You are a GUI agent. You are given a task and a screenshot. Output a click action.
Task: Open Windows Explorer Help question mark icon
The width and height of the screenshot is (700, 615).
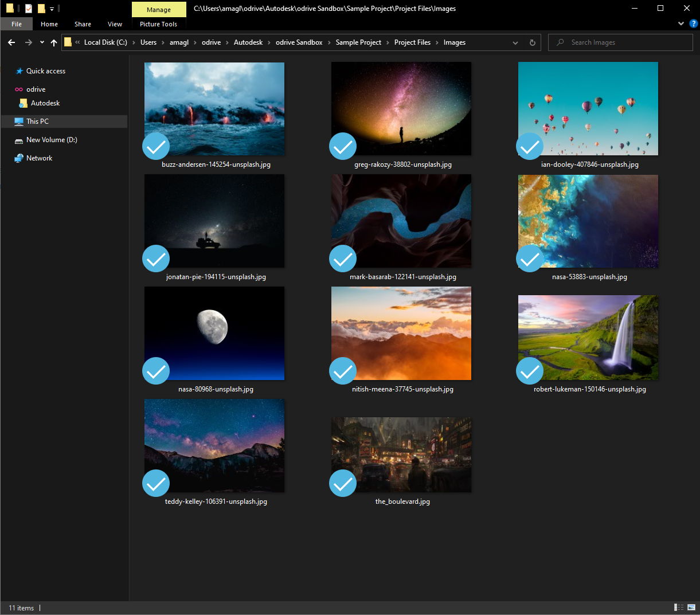(x=693, y=24)
